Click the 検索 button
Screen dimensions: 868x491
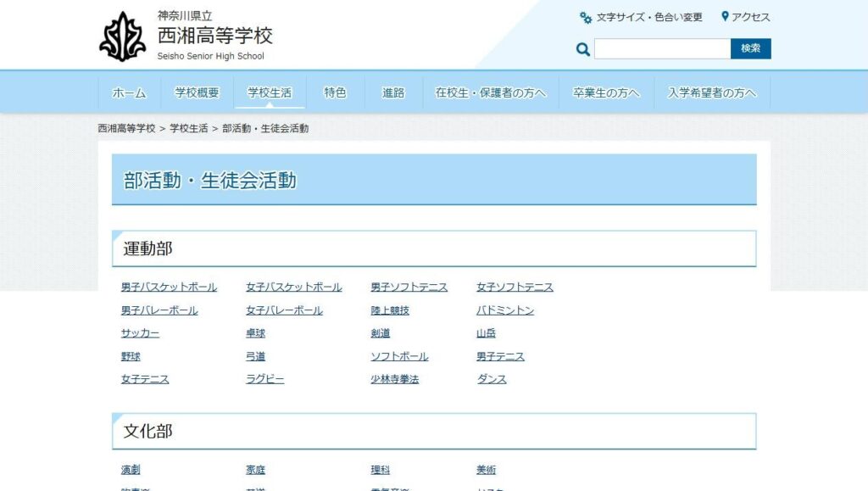(x=751, y=48)
